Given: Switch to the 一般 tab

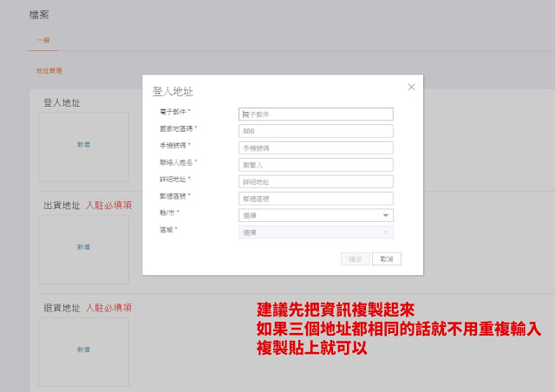Looking at the screenshot, I should (43, 41).
